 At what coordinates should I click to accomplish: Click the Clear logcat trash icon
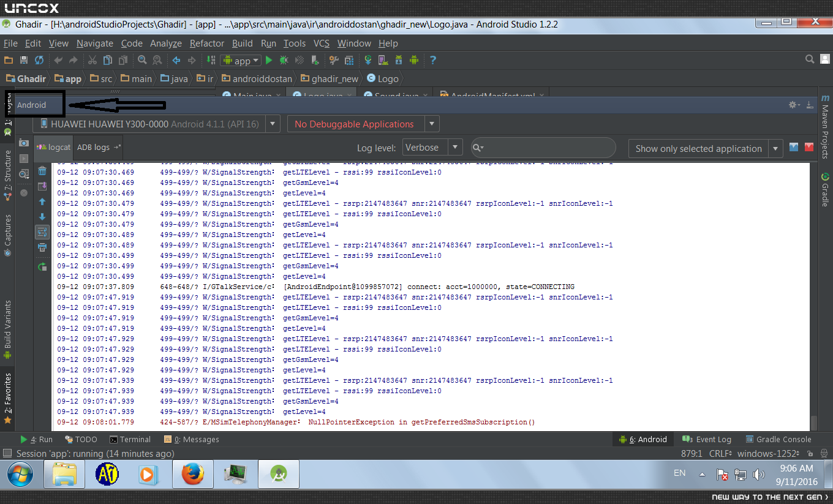coord(42,171)
